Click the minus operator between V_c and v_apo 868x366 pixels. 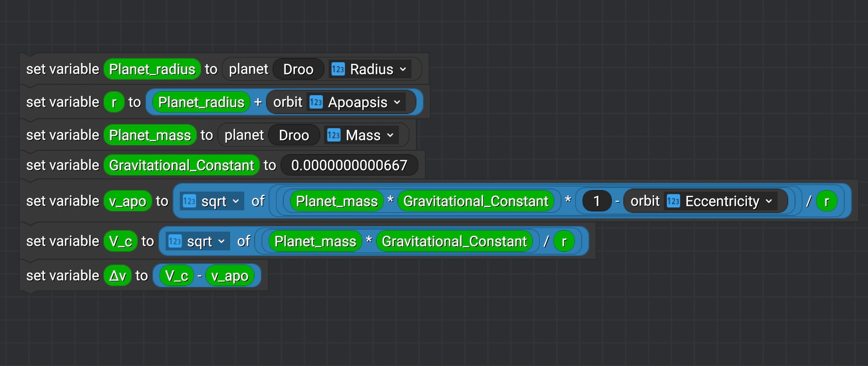pyautogui.click(x=200, y=276)
